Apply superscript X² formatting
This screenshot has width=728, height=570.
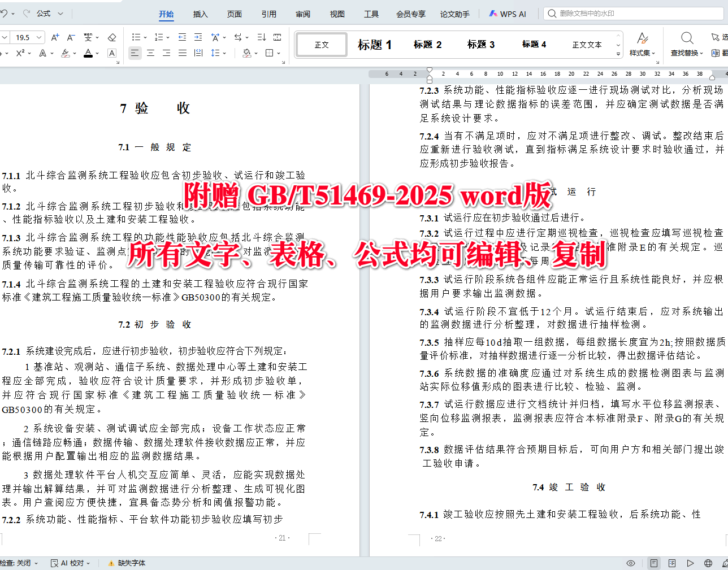click(x=20, y=53)
